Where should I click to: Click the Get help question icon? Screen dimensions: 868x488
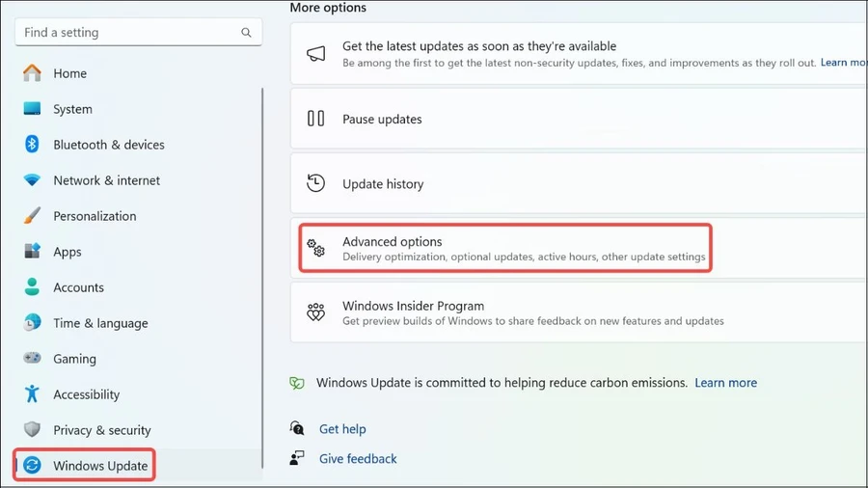(x=297, y=428)
